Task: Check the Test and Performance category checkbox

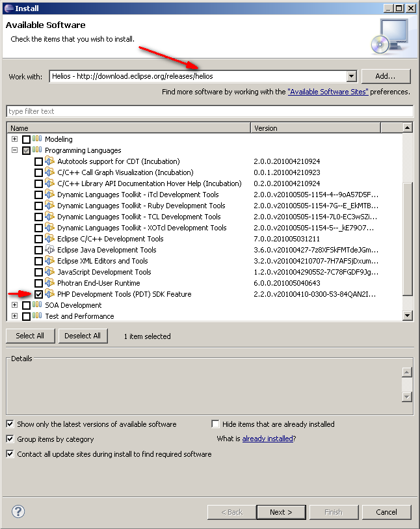Action: pos(26,316)
